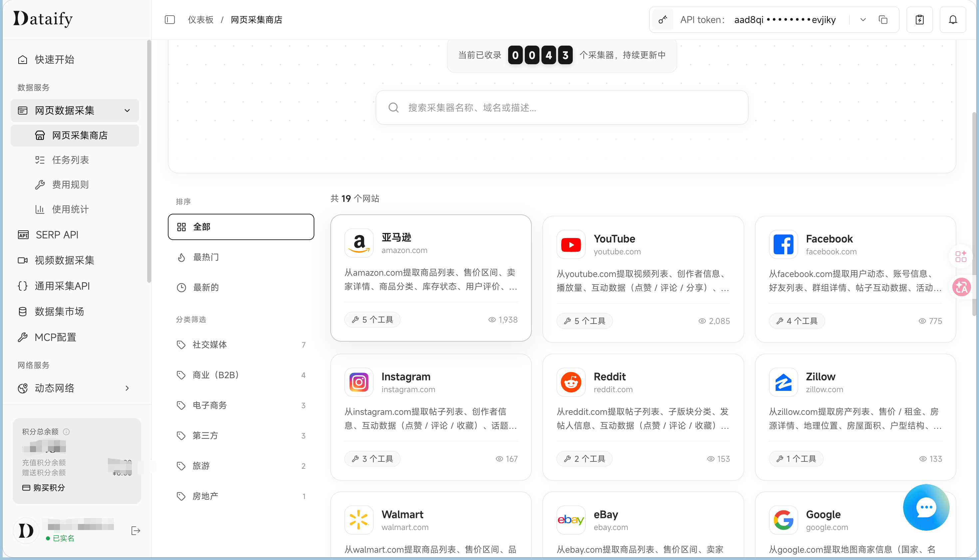The height and width of the screenshot is (560, 979).
Task: Click the Google logo icon
Action: pyautogui.click(x=783, y=520)
